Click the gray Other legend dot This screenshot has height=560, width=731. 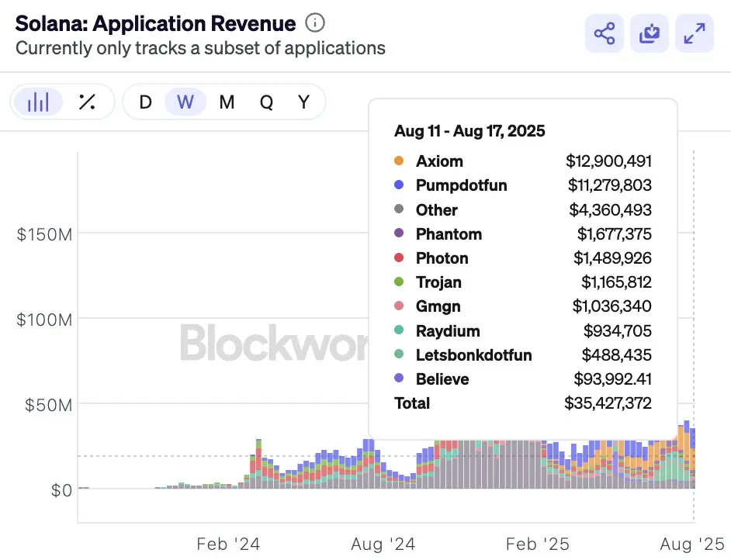point(399,209)
